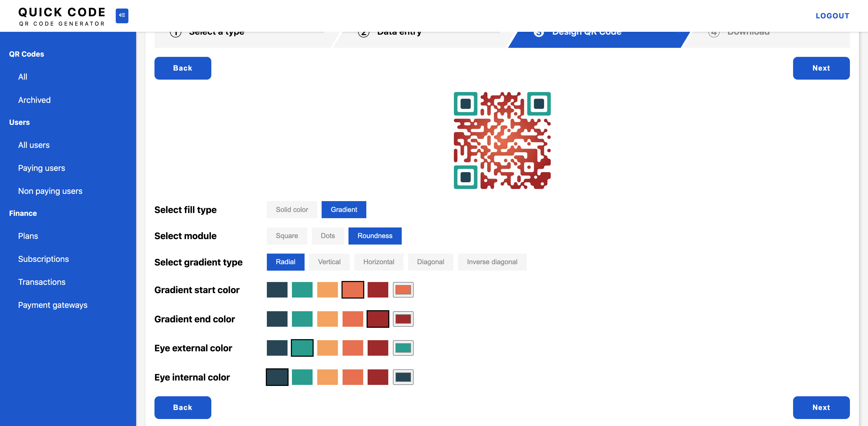Viewport: 868px width, 426px height.
Task: Click the Design QR Code step tab
Action: [599, 40]
